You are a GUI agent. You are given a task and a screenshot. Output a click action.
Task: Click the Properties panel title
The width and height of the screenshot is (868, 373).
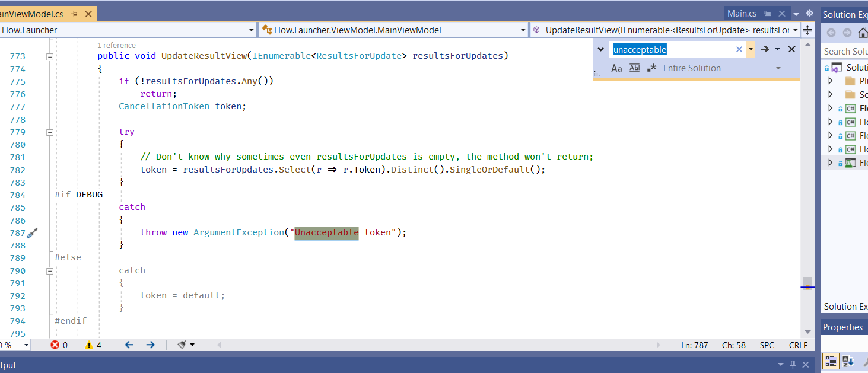point(843,327)
